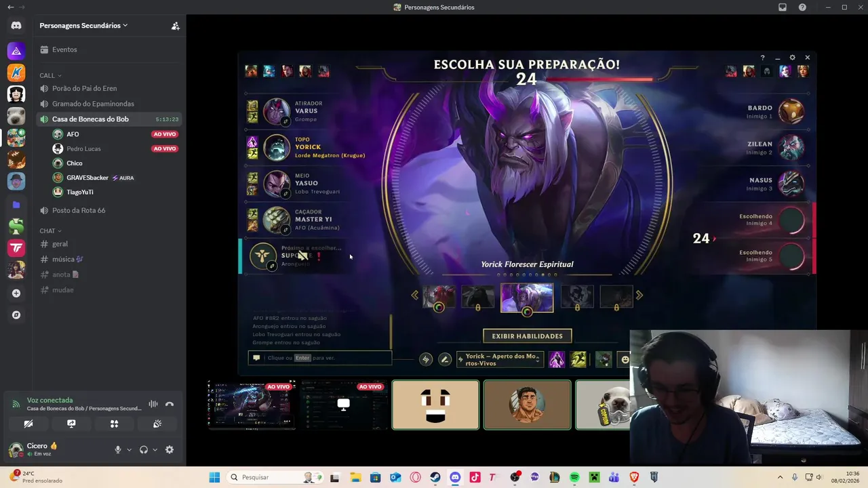Open Discord help icon in title bar
Image resolution: width=868 pixels, height=488 pixels.
802,7
